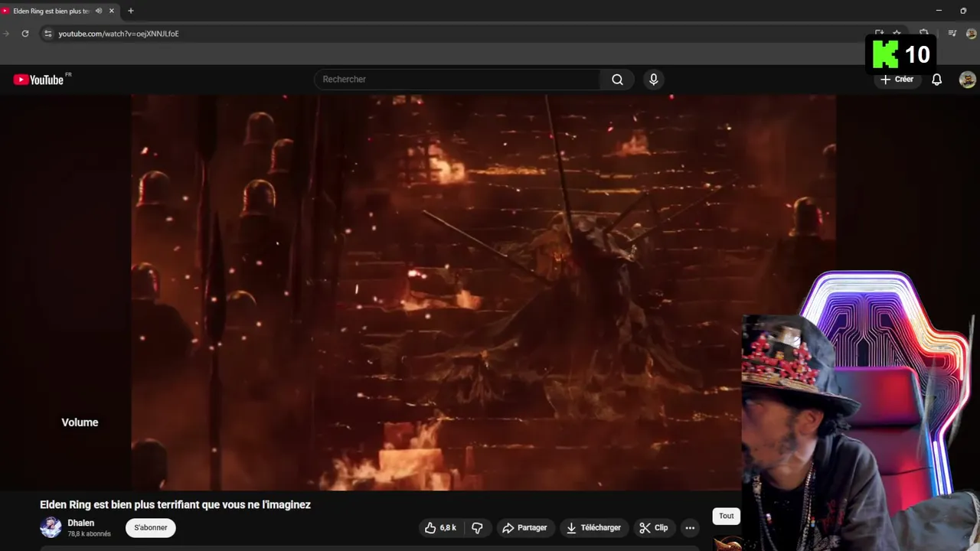Open Chrome profile avatar

pos(972,34)
